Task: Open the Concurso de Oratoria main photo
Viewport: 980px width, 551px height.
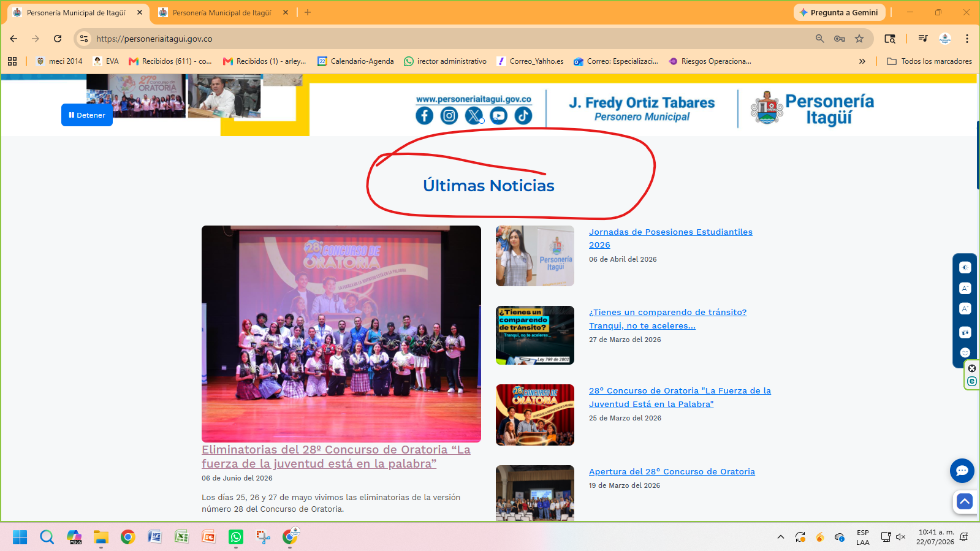Action: [341, 333]
